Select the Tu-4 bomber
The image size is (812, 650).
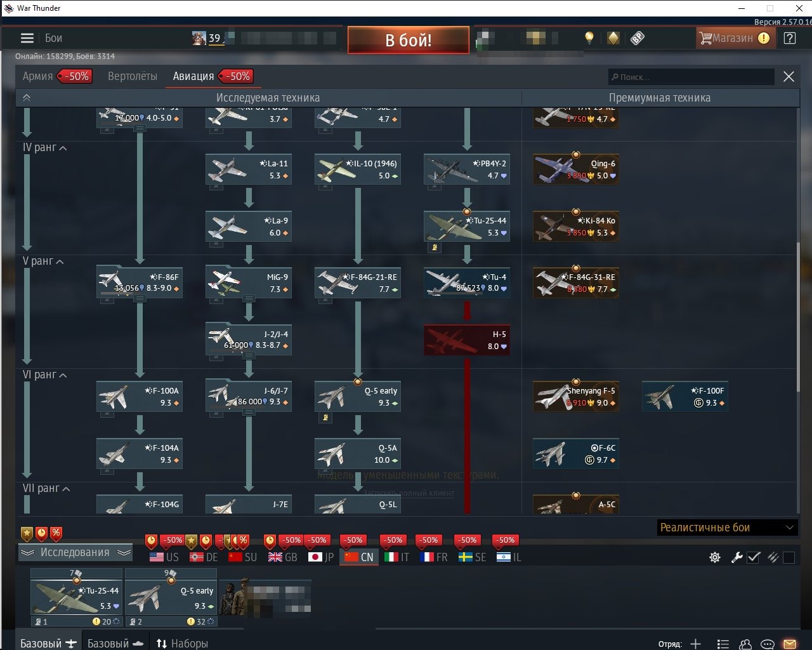pyautogui.click(x=467, y=283)
